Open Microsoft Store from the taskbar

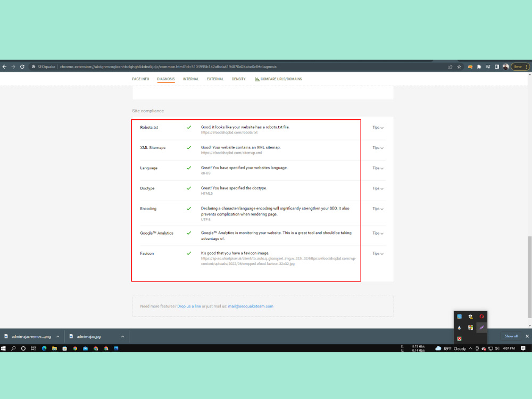tap(64, 348)
